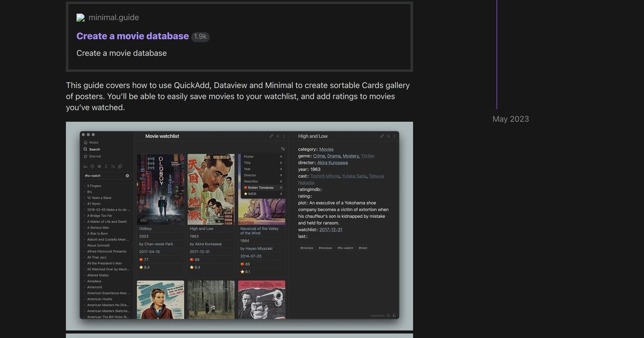Toggle the Year sort field
644x338 pixels.
point(248,169)
